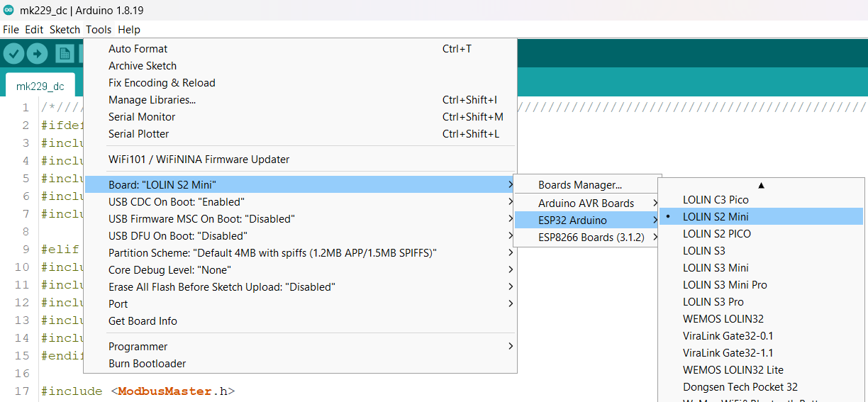Screen dimensions: 868x402
Task: Choose LOLIN C3 Pico board
Action: point(716,200)
